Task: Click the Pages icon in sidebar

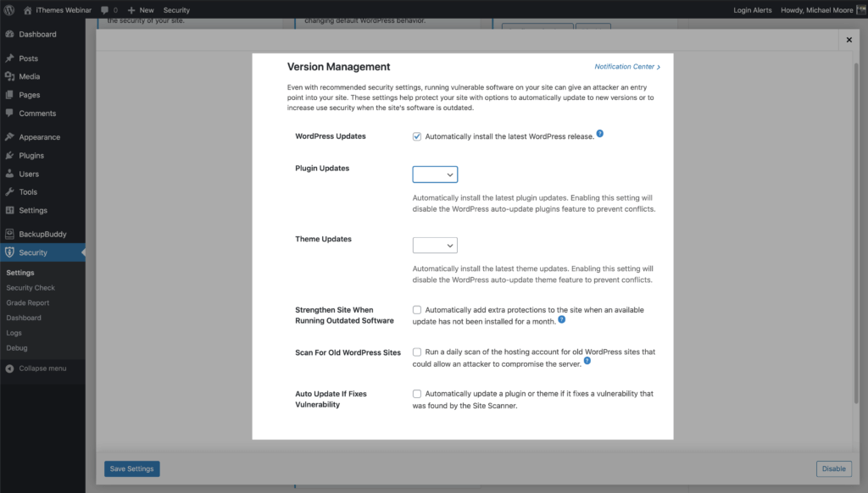Action: click(9, 95)
